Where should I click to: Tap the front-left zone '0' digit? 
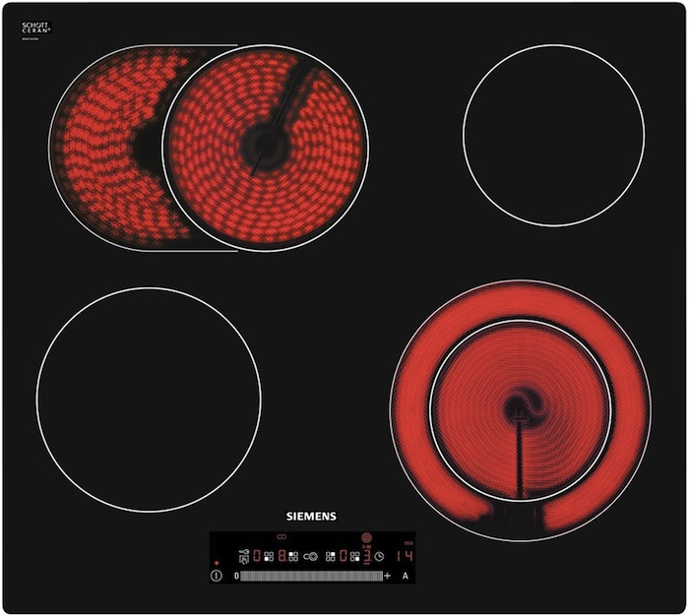(257, 556)
